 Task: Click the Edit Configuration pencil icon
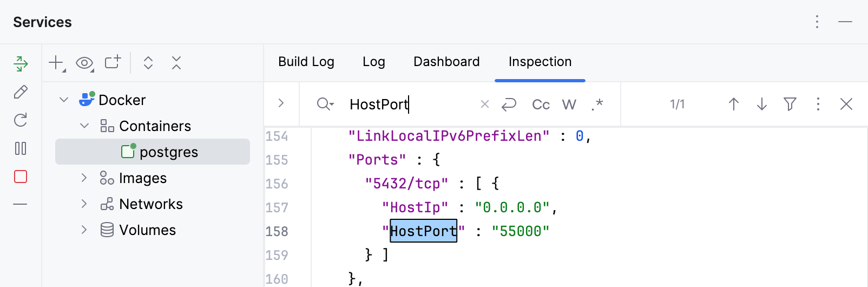click(21, 92)
